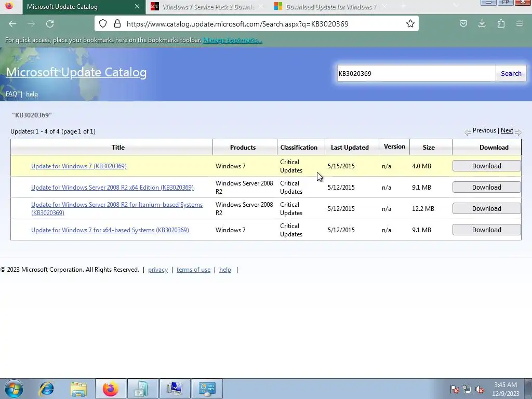Reload the page with the refresh icon
This screenshot has width=532, height=399.
pos(50,24)
